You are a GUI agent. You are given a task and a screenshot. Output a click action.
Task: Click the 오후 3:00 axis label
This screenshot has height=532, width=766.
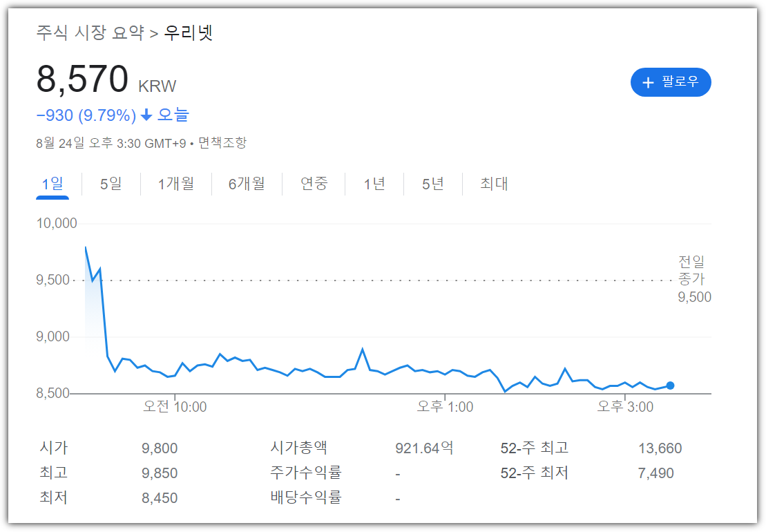coord(625,406)
